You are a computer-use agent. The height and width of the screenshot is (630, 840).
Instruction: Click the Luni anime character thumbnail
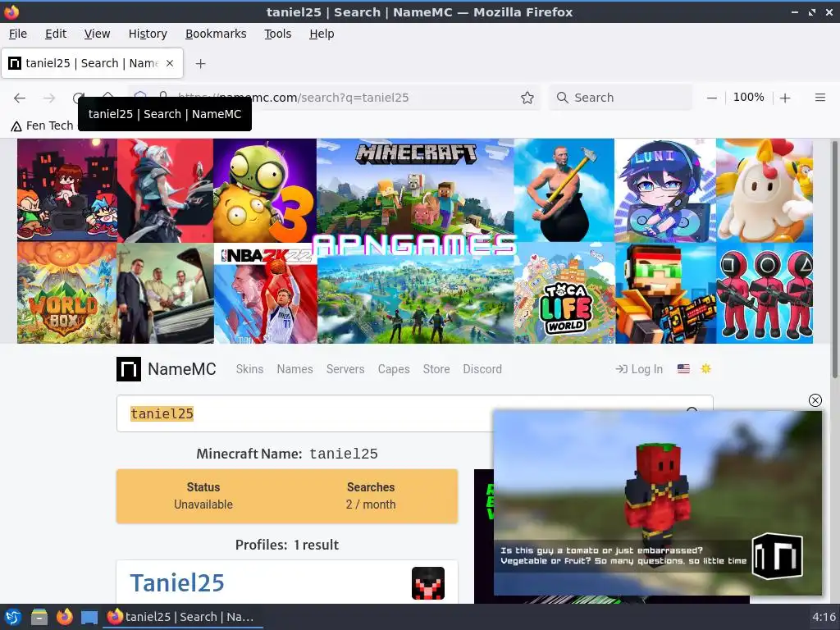coord(664,190)
